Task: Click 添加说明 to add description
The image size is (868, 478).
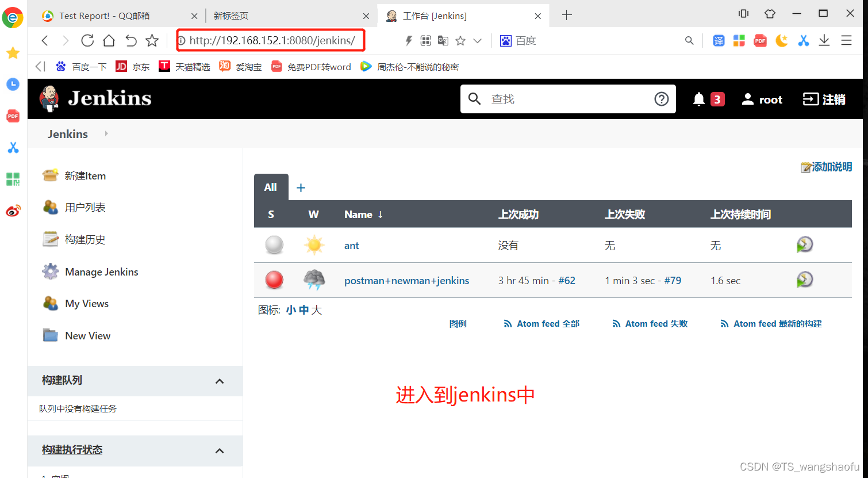Action: pos(826,167)
